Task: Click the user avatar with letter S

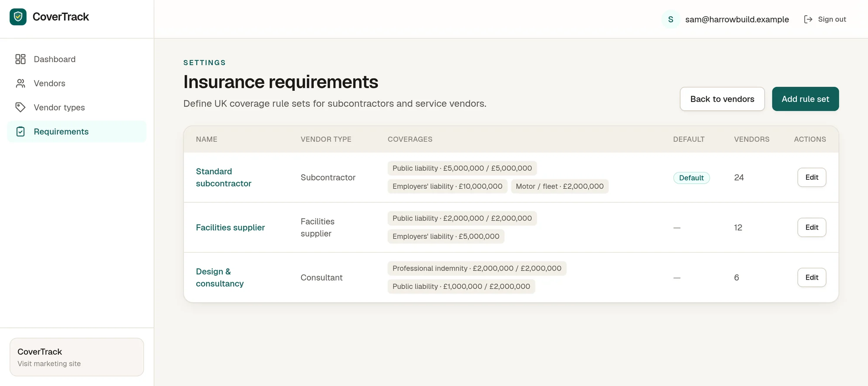Action: click(671, 19)
